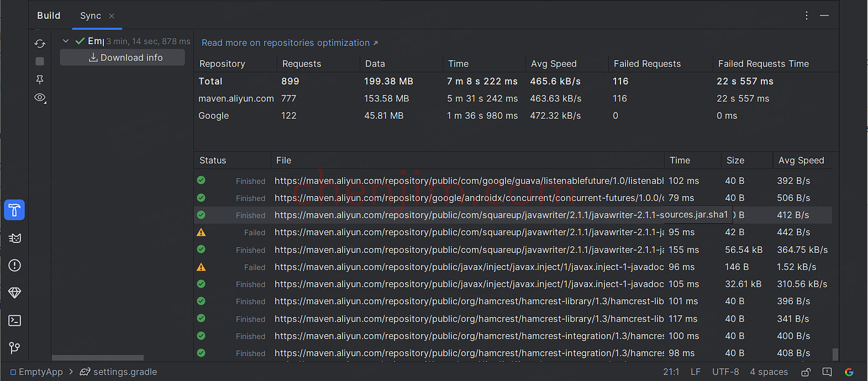Screen dimensions: 868x381
Task: Click the vertical scrollbar of request list
Action: click(x=835, y=353)
